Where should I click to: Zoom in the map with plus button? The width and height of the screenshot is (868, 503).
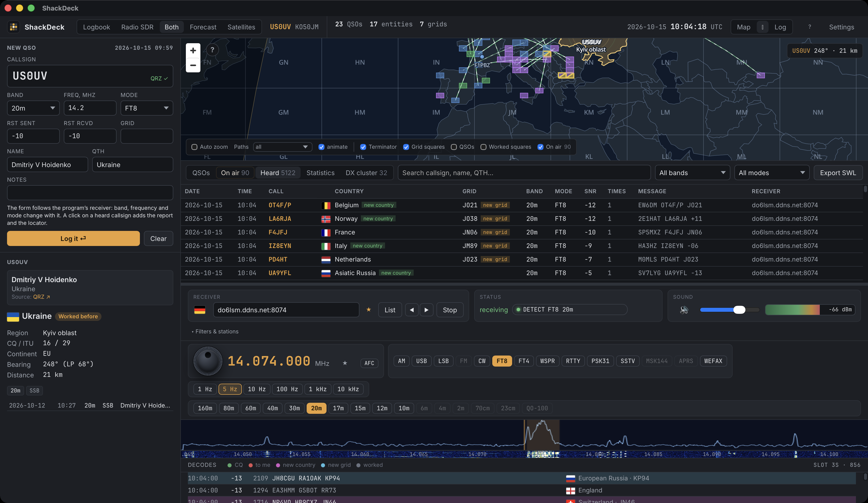point(193,51)
